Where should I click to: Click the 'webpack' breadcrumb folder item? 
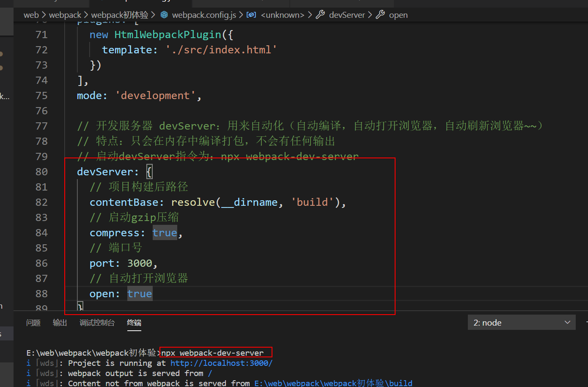65,15
